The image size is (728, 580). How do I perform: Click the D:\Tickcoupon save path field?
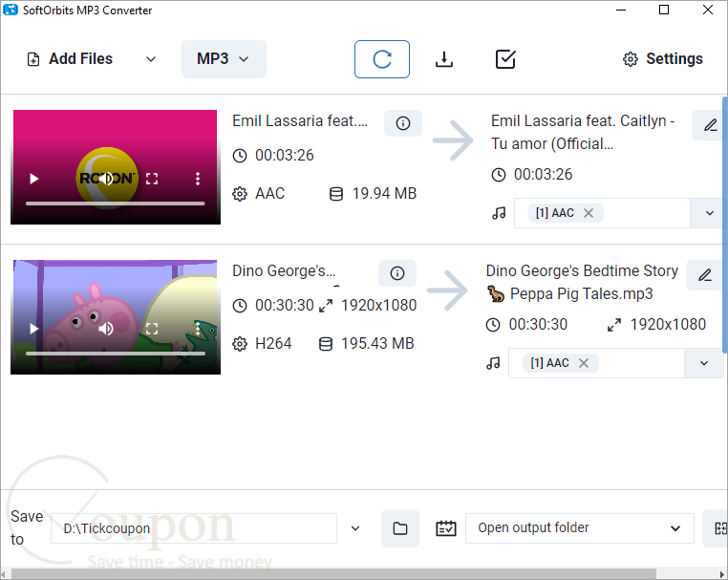[x=194, y=528]
